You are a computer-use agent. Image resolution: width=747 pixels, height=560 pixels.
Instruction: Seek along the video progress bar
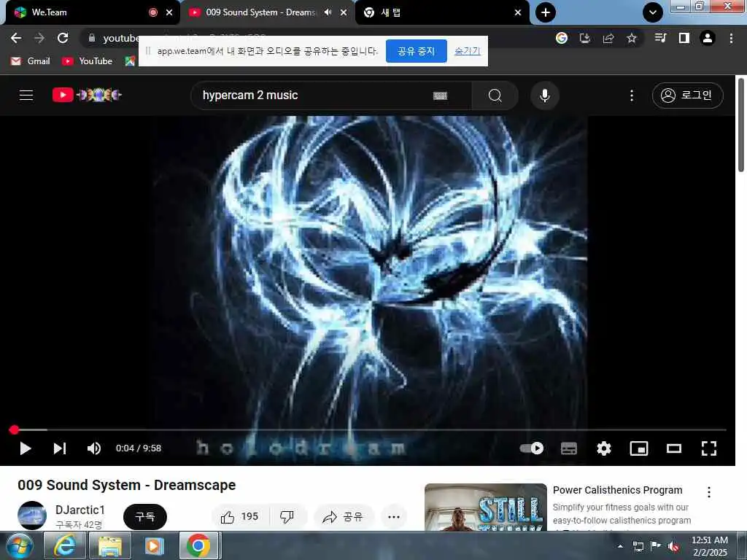pos(368,429)
